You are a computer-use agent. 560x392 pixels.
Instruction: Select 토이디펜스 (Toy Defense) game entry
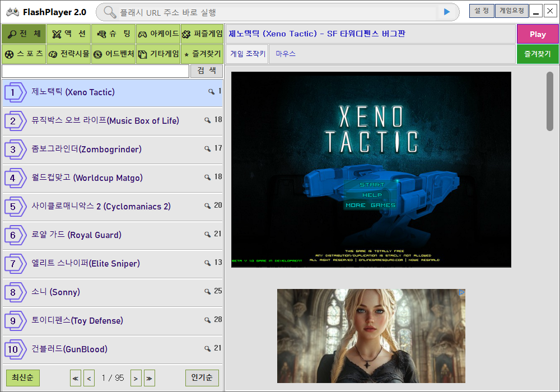[x=113, y=321]
